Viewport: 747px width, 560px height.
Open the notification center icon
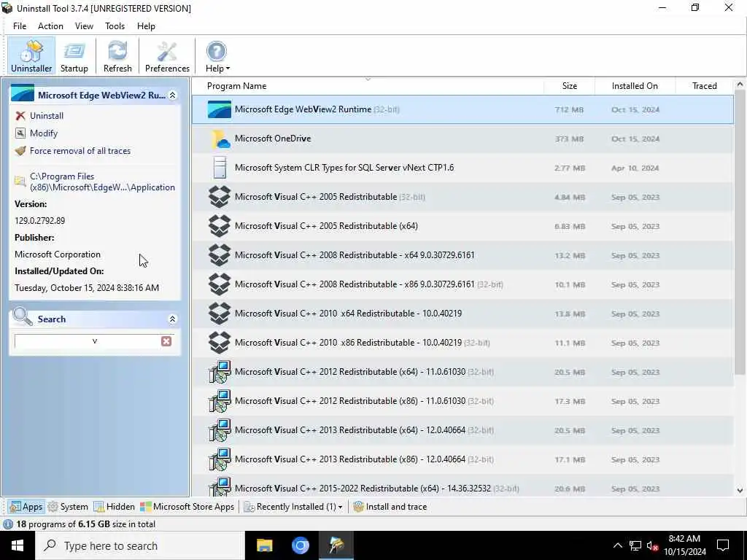723,545
